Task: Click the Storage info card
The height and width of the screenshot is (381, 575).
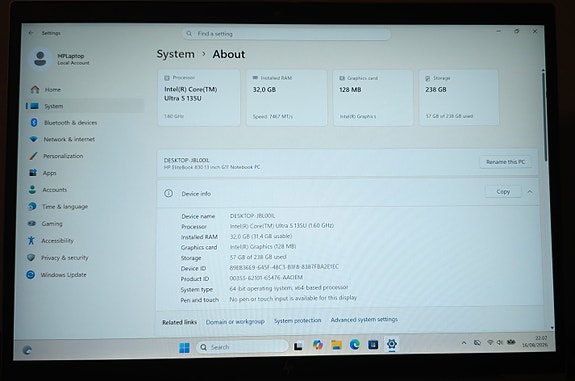Action: point(459,98)
